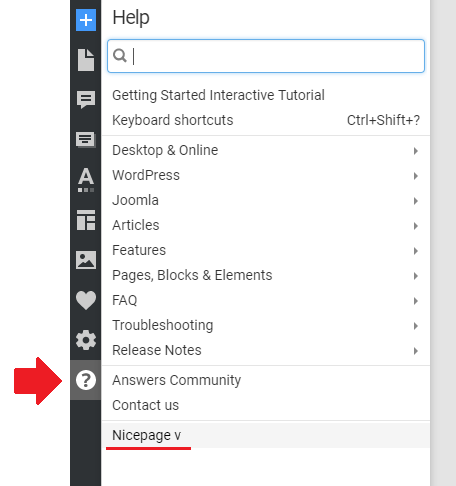
Task: Open the image gallery icon
Action: (x=86, y=260)
